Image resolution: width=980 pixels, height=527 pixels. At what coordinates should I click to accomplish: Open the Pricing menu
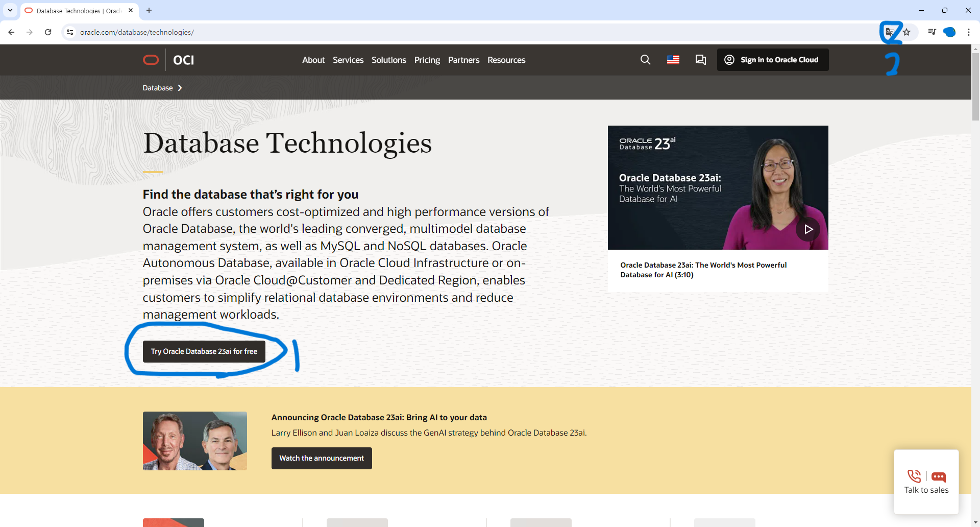pos(427,60)
